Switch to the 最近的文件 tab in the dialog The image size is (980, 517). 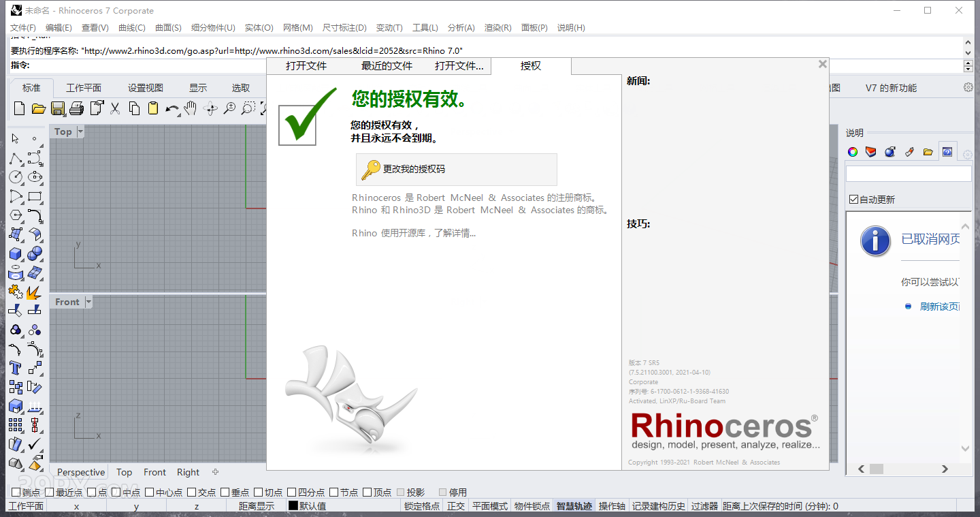[387, 66]
